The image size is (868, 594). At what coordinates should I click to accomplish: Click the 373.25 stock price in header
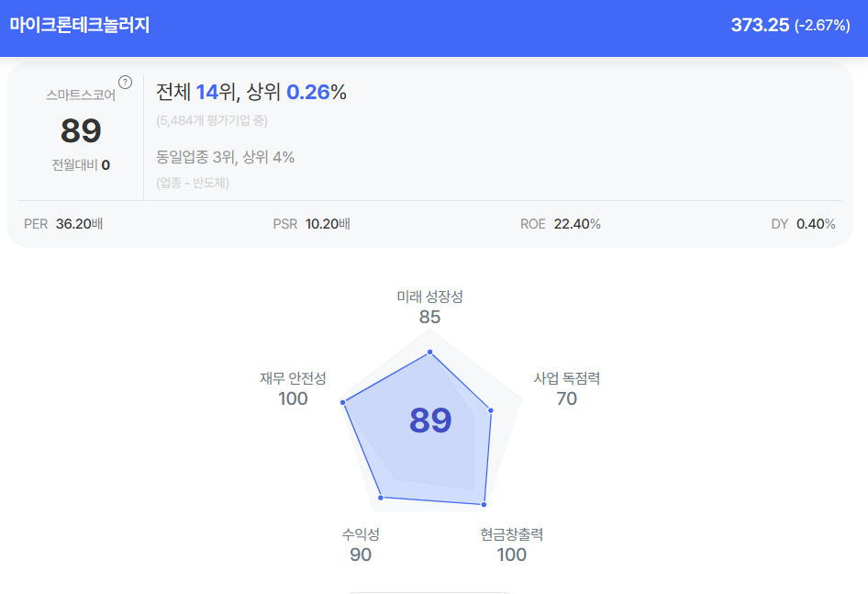[760, 26]
